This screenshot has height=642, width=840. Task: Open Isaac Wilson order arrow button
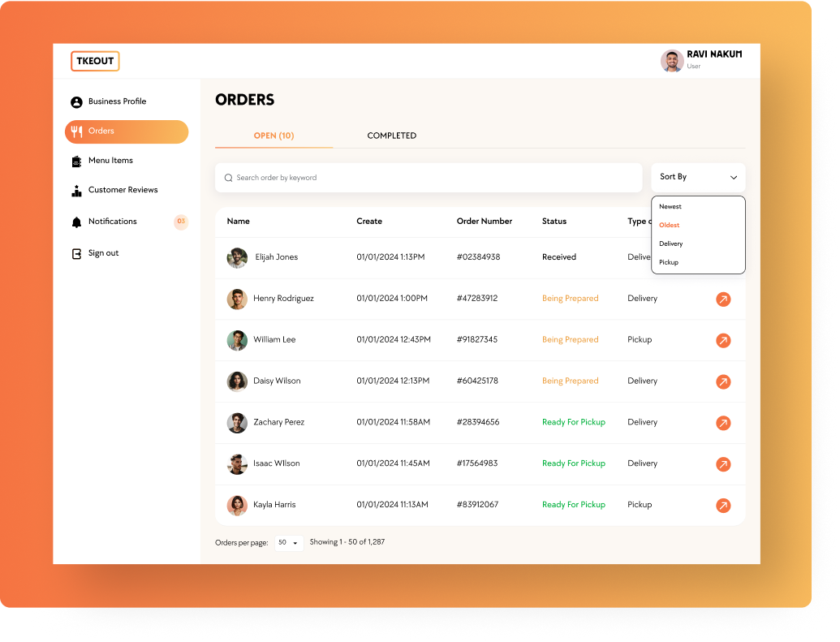tap(723, 464)
